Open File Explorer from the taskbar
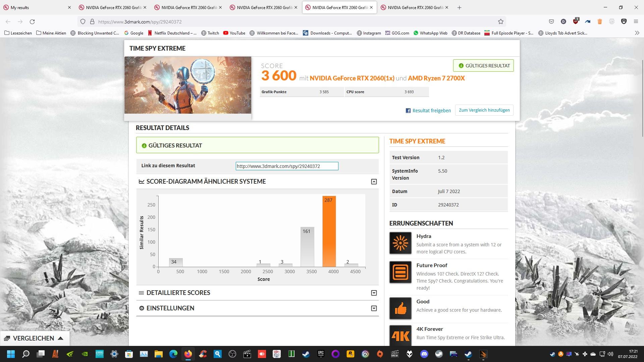 click(158, 354)
